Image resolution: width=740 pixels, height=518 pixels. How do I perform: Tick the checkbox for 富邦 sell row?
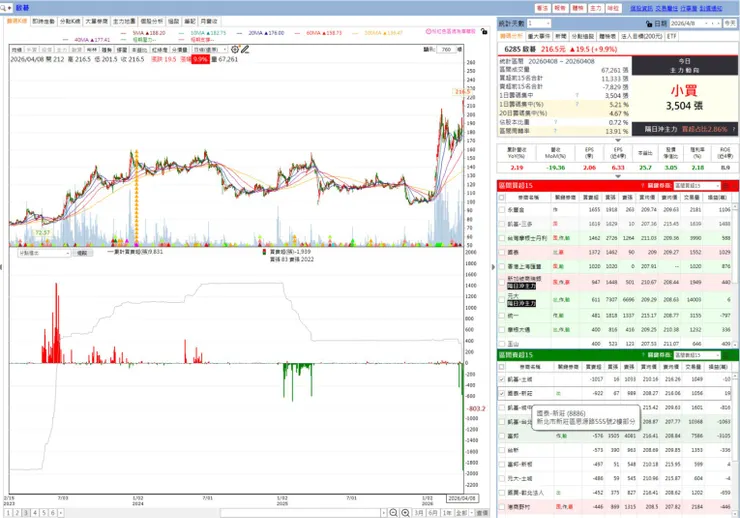[502, 436]
